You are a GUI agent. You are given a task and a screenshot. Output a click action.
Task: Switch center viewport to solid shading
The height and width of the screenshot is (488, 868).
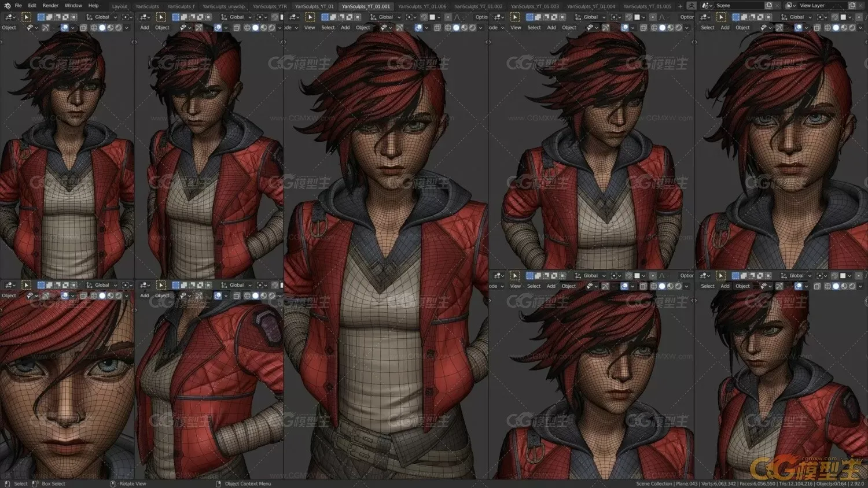(456, 27)
